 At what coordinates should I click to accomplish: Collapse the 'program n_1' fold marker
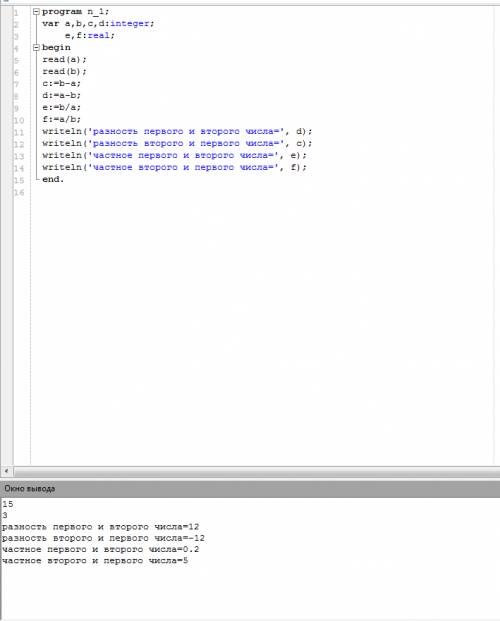click(36, 12)
